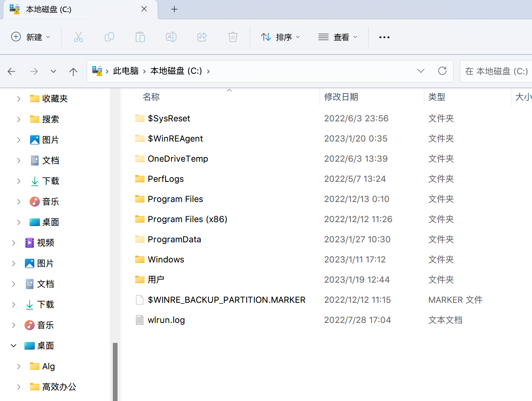Click the refresh icon in address bar
532x401 pixels.
click(x=442, y=71)
